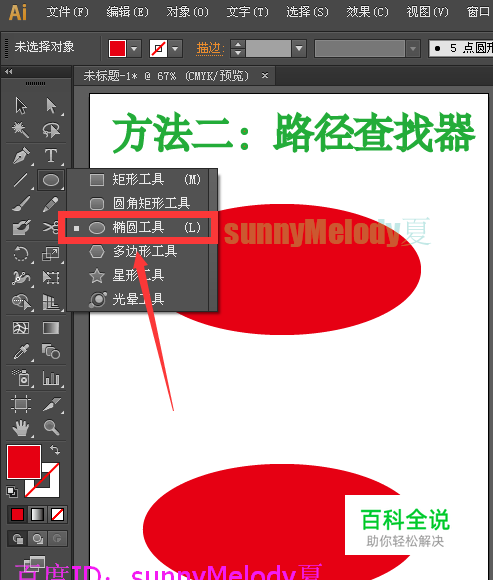
Task: Select the Warp tool
Action: (21, 278)
